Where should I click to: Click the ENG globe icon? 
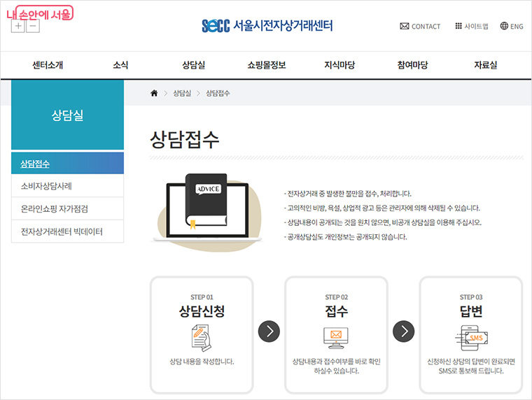[504, 26]
